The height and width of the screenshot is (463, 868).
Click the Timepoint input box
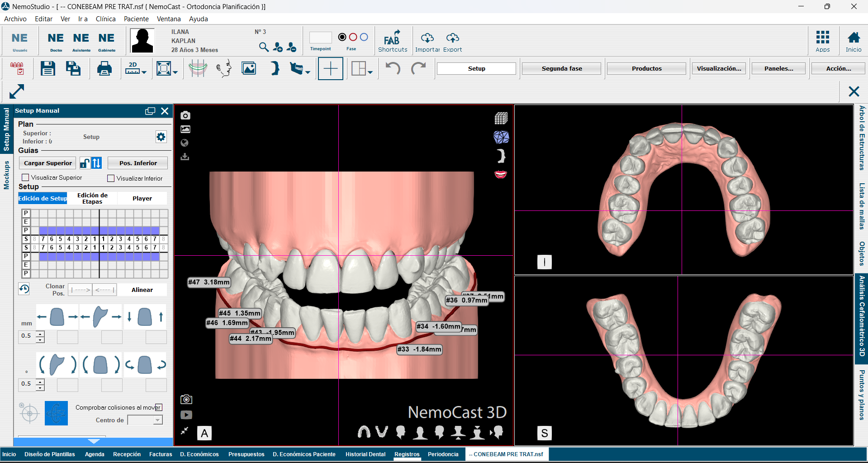[320, 38]
